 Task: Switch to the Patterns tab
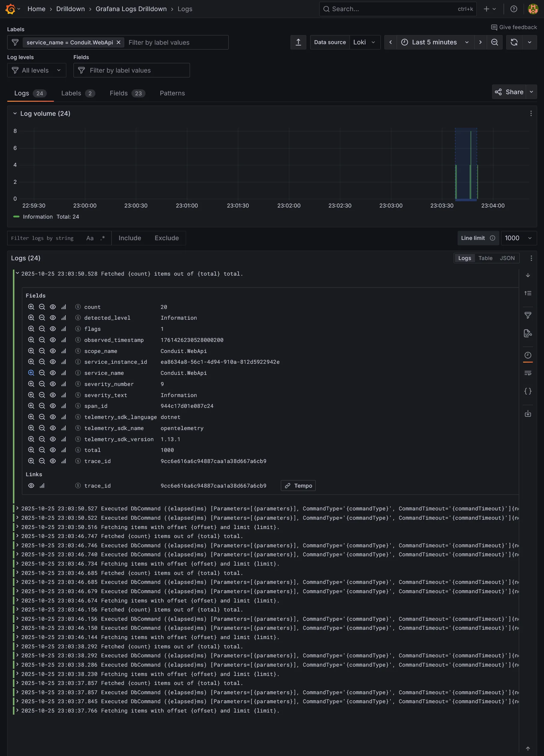172,93
